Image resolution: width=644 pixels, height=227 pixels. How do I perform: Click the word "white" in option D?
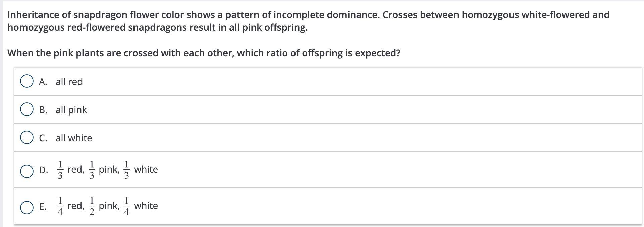click(x=146, y=169)
